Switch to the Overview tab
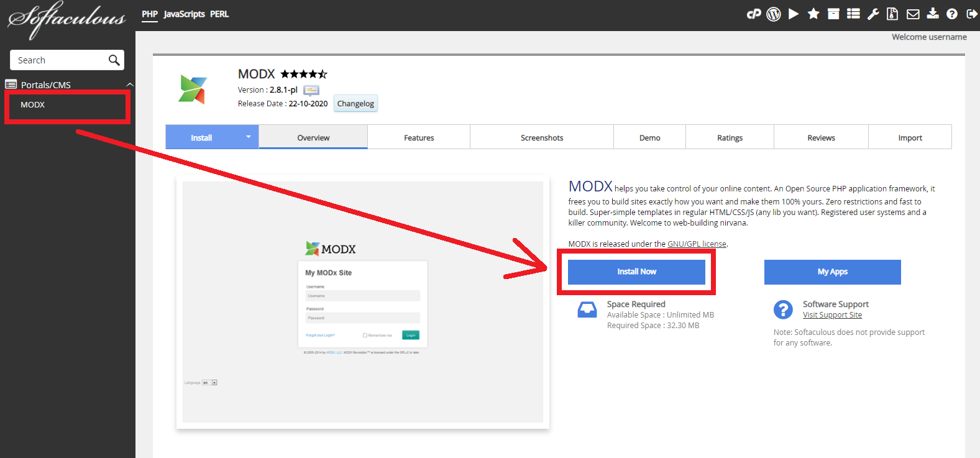The width and height of the screenshot is (980, 458). click(313, 137)
